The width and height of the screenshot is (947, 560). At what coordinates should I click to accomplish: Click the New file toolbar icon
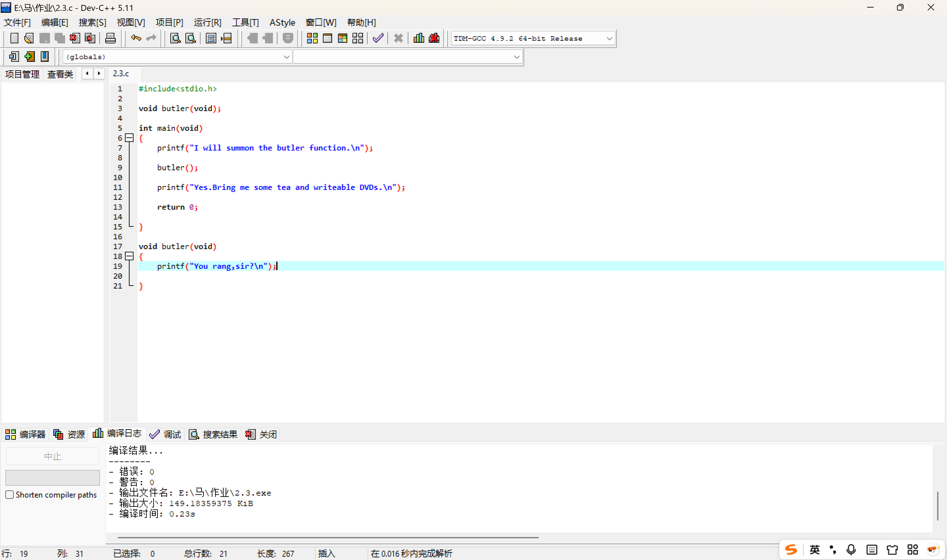click(14, 38)
